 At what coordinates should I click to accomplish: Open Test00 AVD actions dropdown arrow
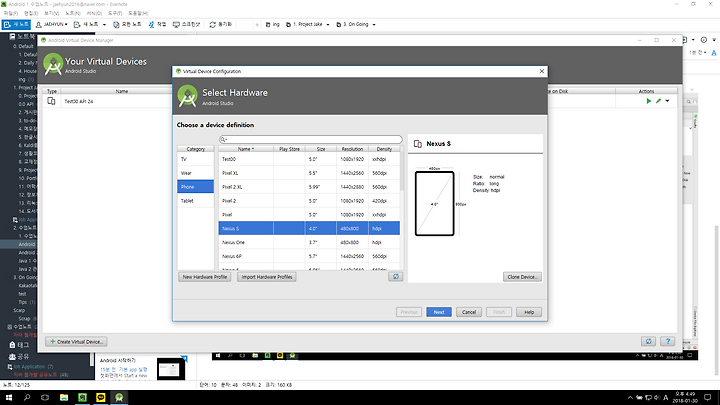click(x=667, y=101)
